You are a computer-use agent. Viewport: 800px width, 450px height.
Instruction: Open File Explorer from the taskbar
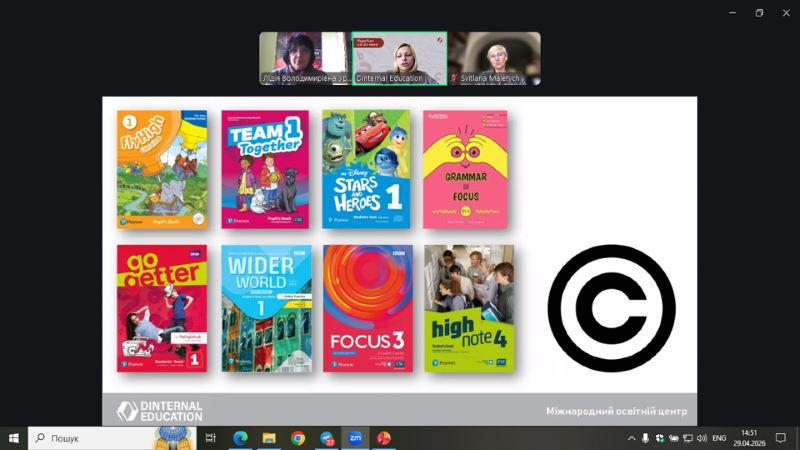coord(269,438)
